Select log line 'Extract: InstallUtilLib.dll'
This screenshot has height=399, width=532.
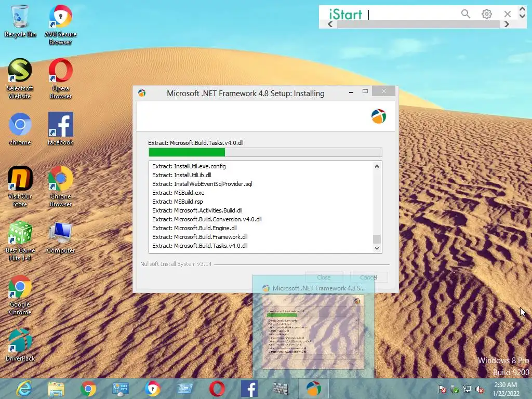click(181, 175)
